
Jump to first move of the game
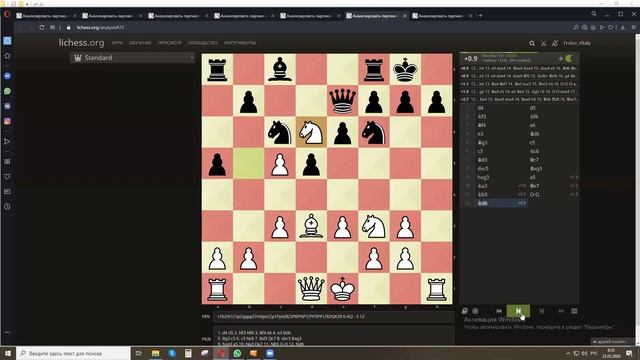coord(499,311)
